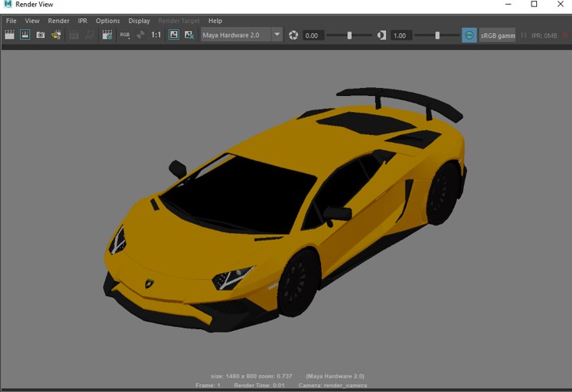Click the 'Render Time: 0:01' status text

coord(259,385)
